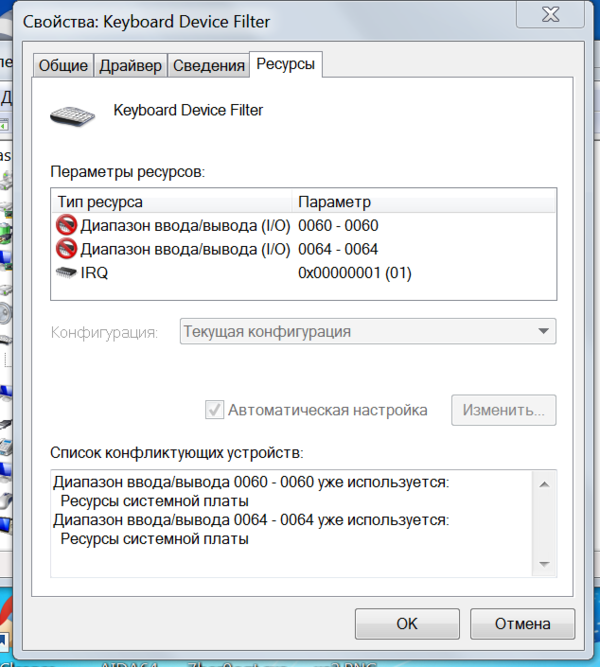The width and height of the screenshot is (600, 667).
Task: Close the Keyboard Device Filter properties dialog
Action: pyautogui.click(x=550, y=15)
